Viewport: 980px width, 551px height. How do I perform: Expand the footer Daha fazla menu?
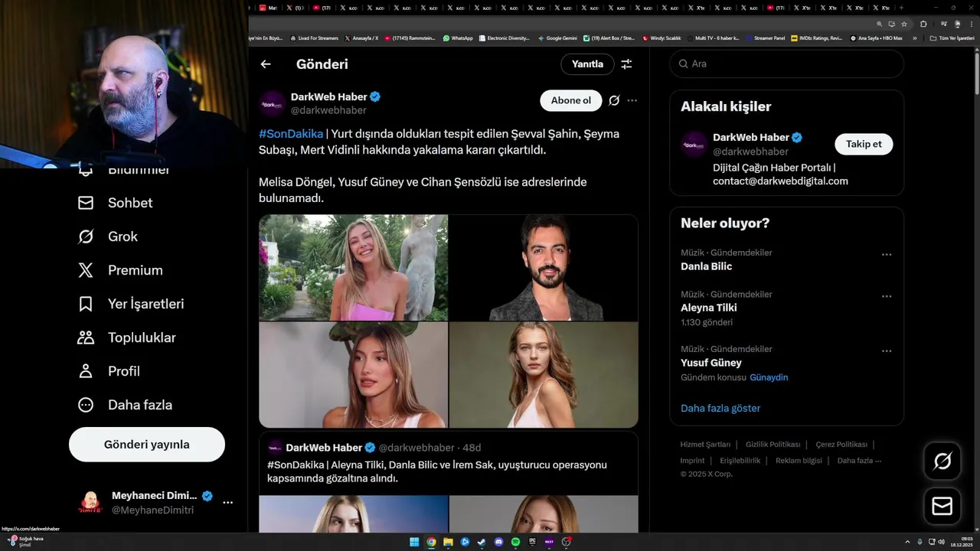(x=859, y=461)
